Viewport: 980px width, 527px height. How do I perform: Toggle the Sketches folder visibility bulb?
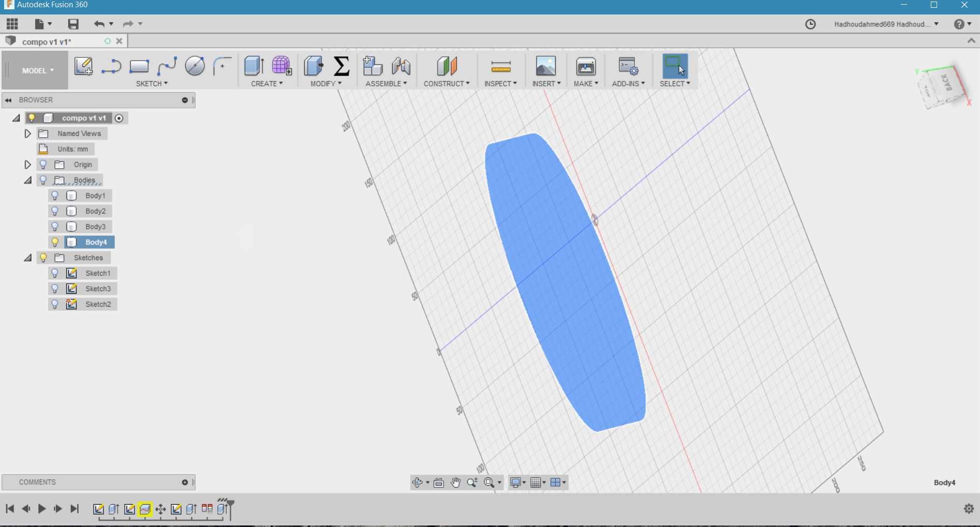[43, 258]
